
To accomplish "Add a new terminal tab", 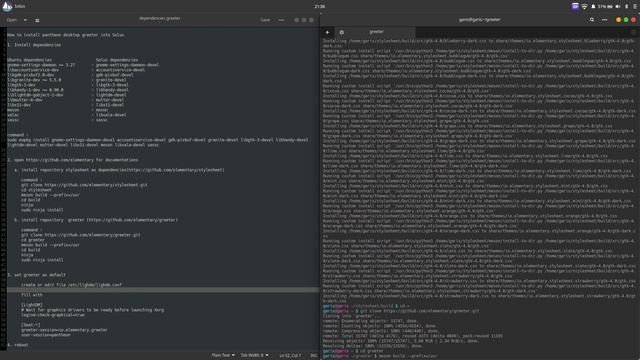I will click(x=327, y=32).
